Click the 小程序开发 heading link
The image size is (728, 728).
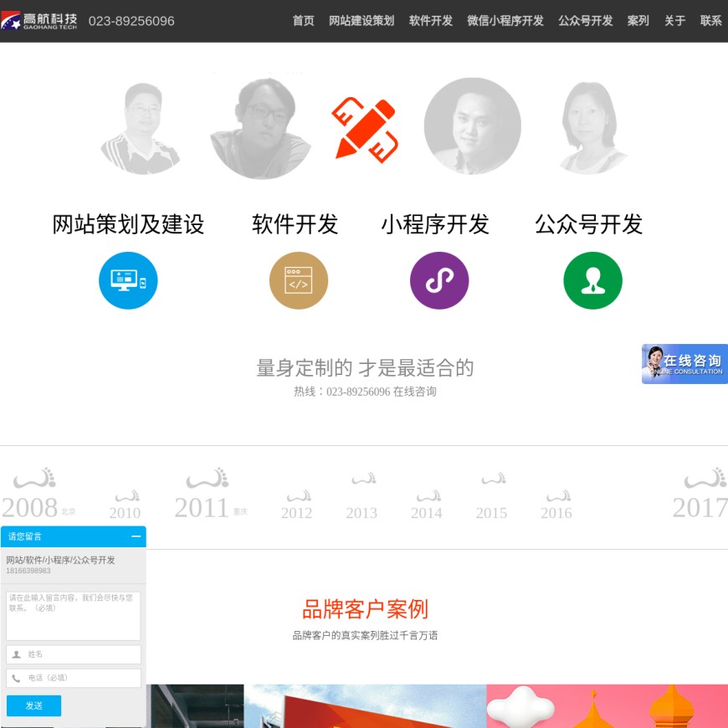[435, 224]
